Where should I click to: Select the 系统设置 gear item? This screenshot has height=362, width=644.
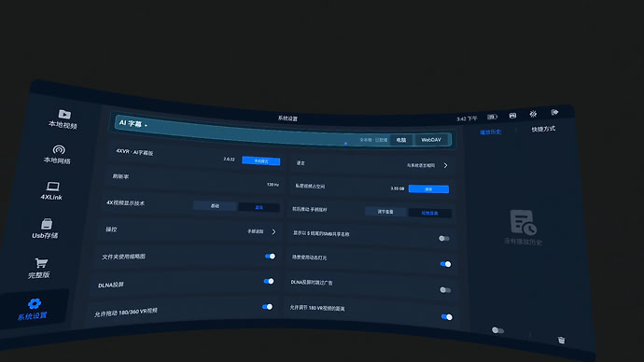[33, 309]
